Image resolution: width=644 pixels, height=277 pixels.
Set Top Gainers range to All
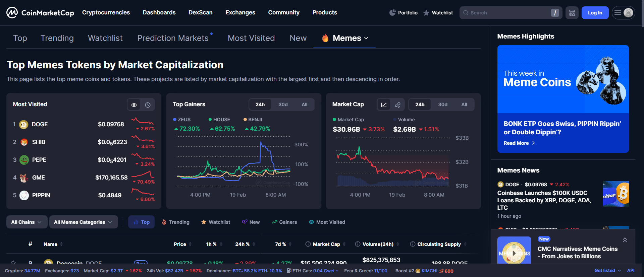305,105
